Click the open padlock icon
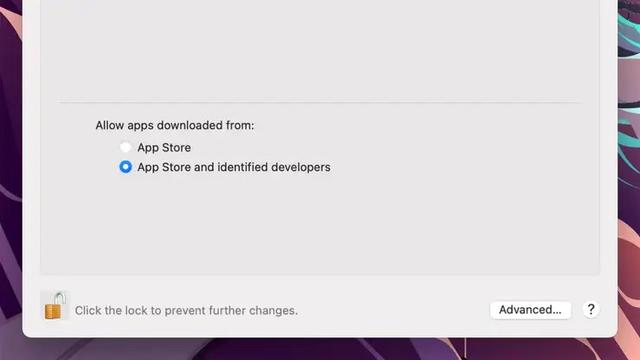 pos(55,306)
